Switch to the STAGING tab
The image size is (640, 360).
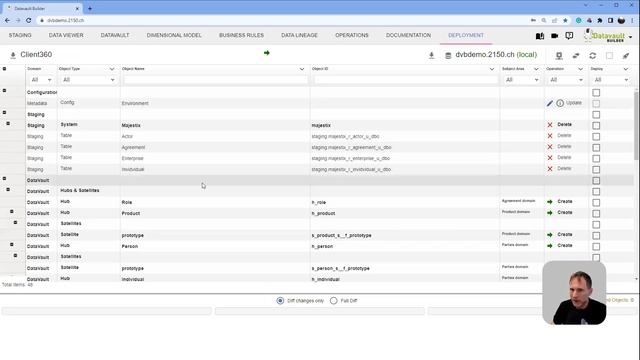pos(20,35)
